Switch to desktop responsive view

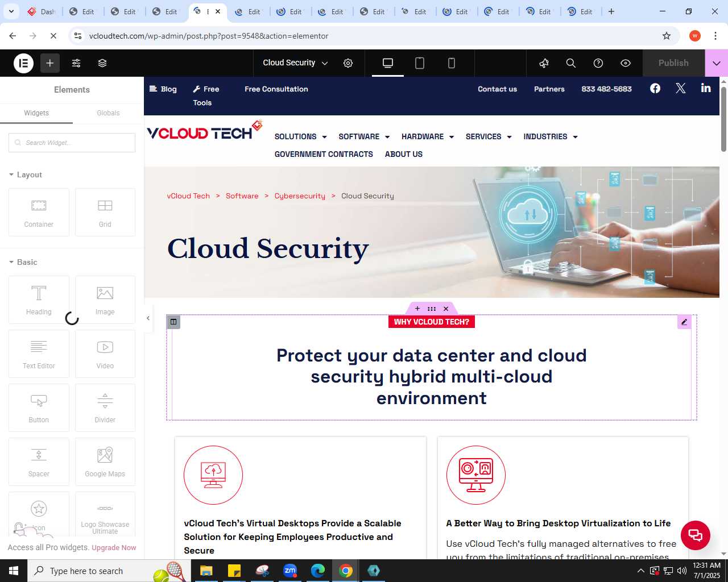(388, 63)
